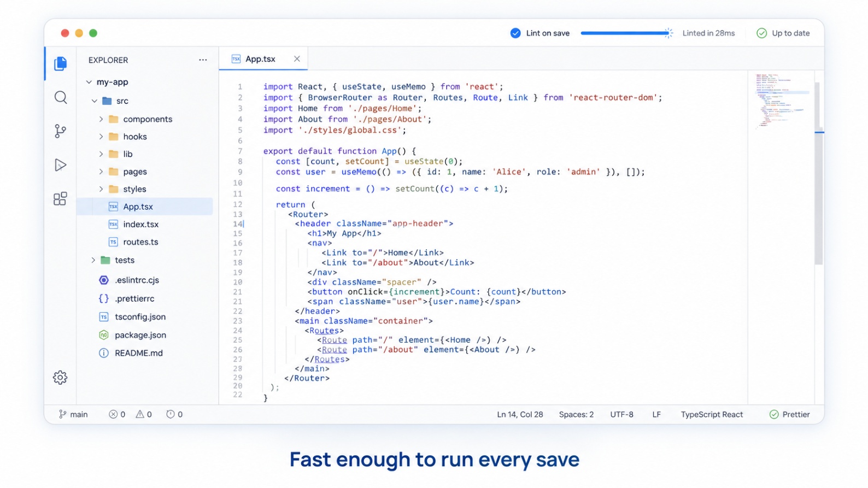Click line number 14 in the gutter
The image size is (868, 488).
(238, 224)
